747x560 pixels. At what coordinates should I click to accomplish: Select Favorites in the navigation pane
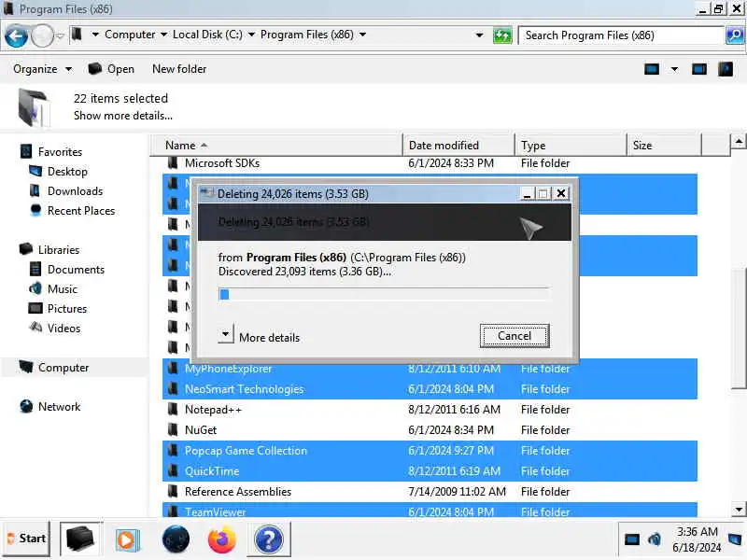(60, 152)
